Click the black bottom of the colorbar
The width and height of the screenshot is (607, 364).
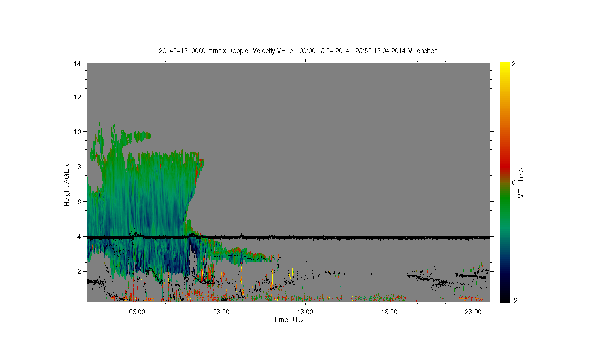point(505,298)
